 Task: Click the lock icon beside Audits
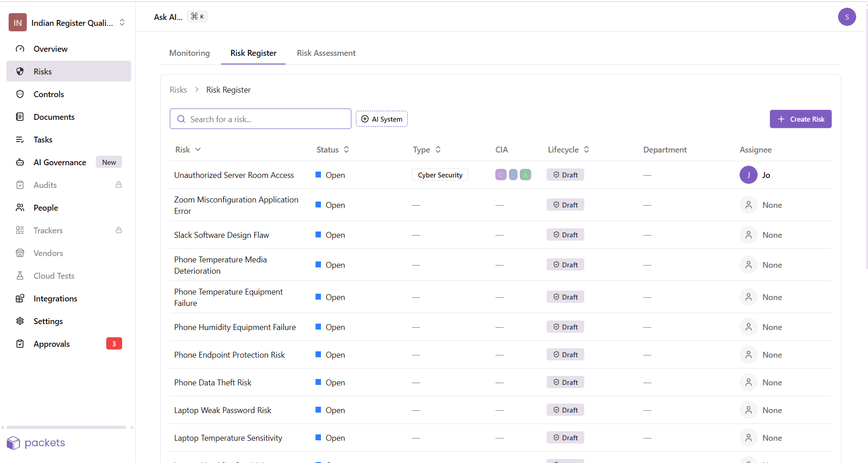tap(118, 185)
